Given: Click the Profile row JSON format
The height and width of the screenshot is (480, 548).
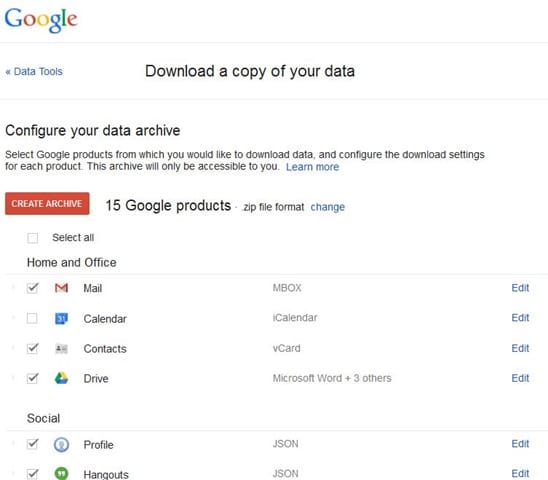Looking at the screenshot, I should pyautogui.click(x=286, y=444).
